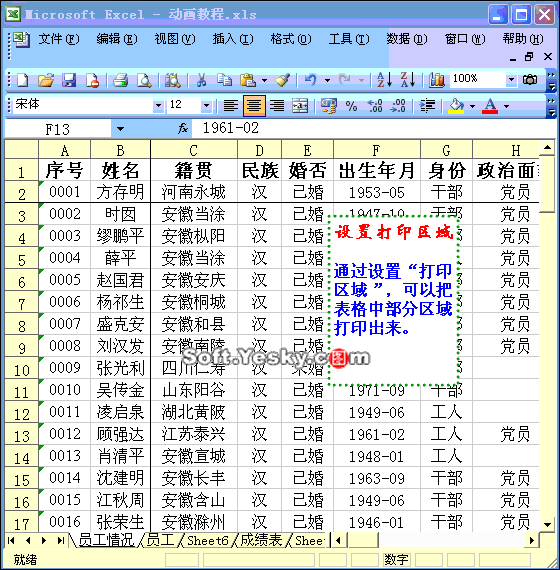This screenshot has height=570, width=560.
Task: Click column F header
Action: pyautogui.click(x=376, y=150)
